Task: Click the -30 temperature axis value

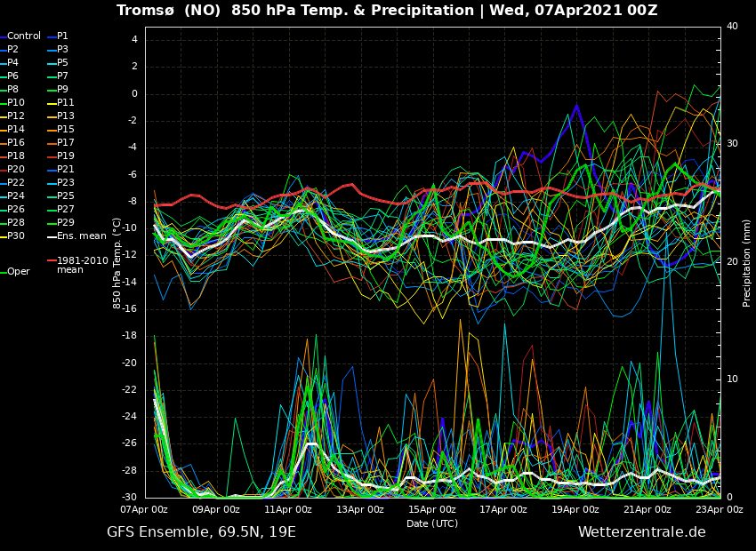Action: pos(130,498)
